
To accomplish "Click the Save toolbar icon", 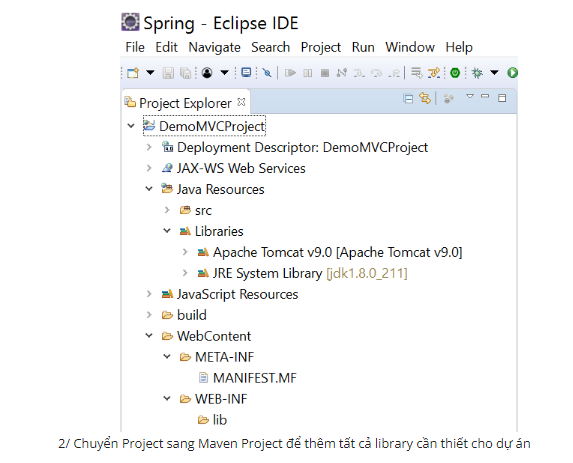I will pyautogui.click(x=168, y=73).
